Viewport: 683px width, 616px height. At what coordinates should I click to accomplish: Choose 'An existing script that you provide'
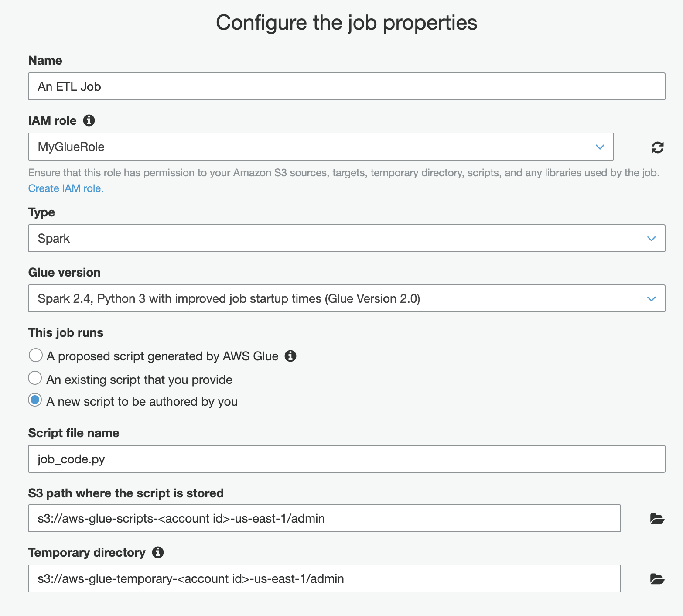tap(35, 378)
